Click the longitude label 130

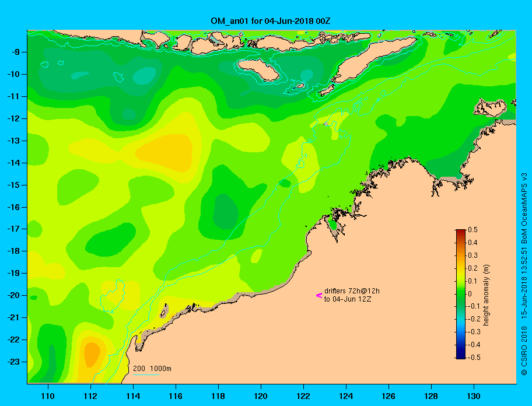point(474,396)
